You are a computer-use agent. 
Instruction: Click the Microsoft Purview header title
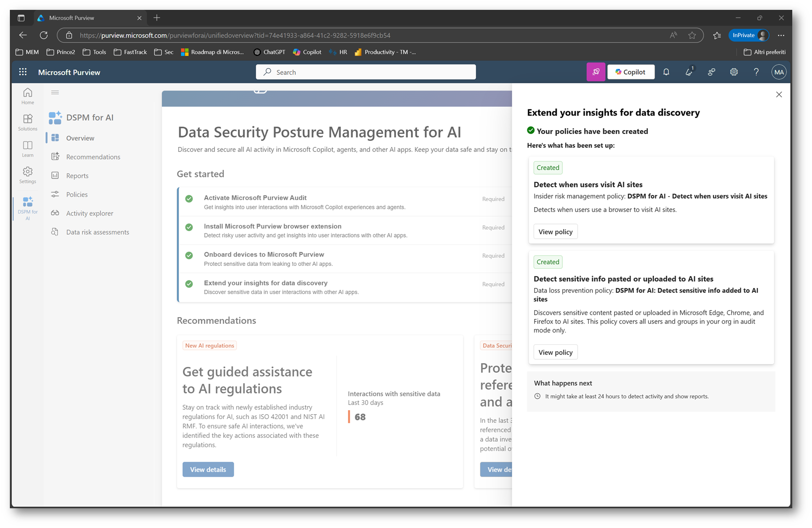[69, 72]
